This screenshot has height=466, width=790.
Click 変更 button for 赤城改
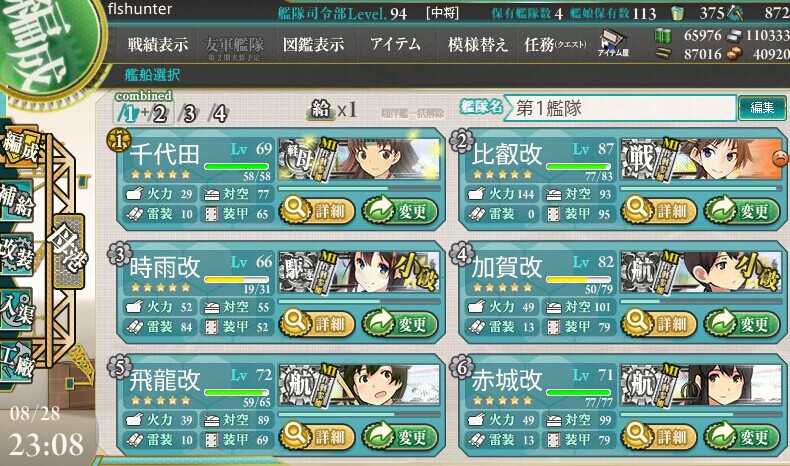point(741,436)
